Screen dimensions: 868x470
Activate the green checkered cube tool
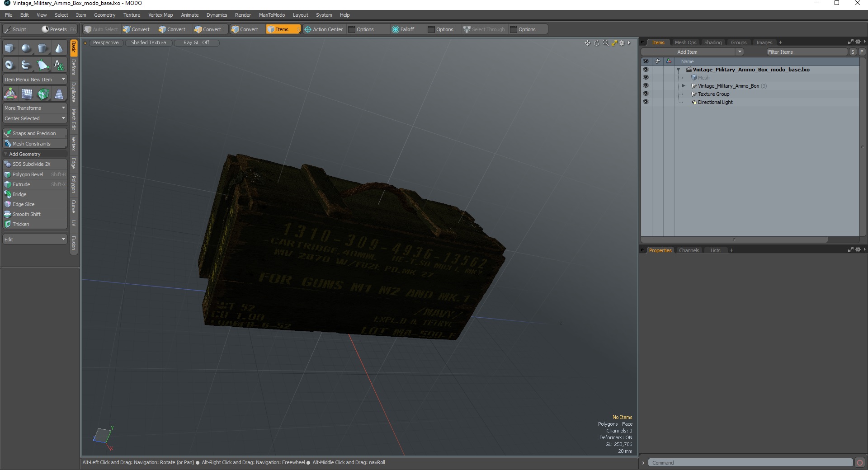43,94
